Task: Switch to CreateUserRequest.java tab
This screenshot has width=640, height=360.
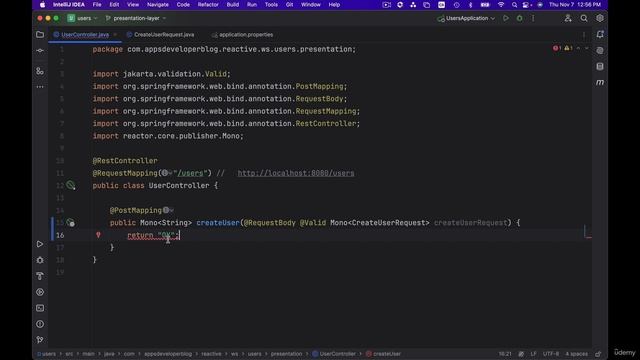Action: [164, 35]
